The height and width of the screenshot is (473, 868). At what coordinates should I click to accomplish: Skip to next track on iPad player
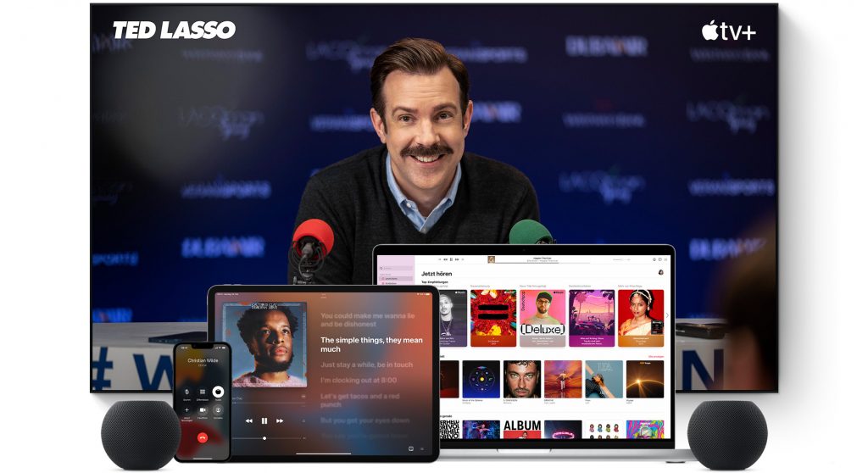click(281, 420)
